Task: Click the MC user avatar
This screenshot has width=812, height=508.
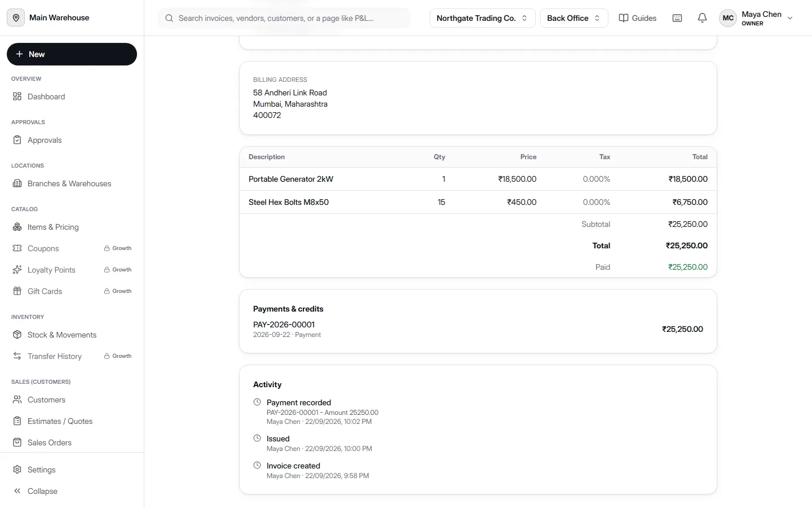Action: (x=728, y=18)
